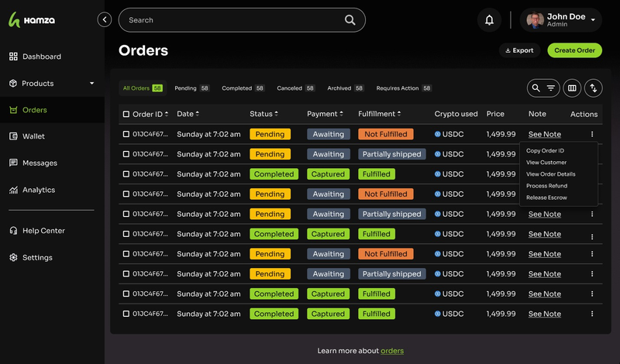Click the Not Fulfilled badge in the first row

pos(385,134)
